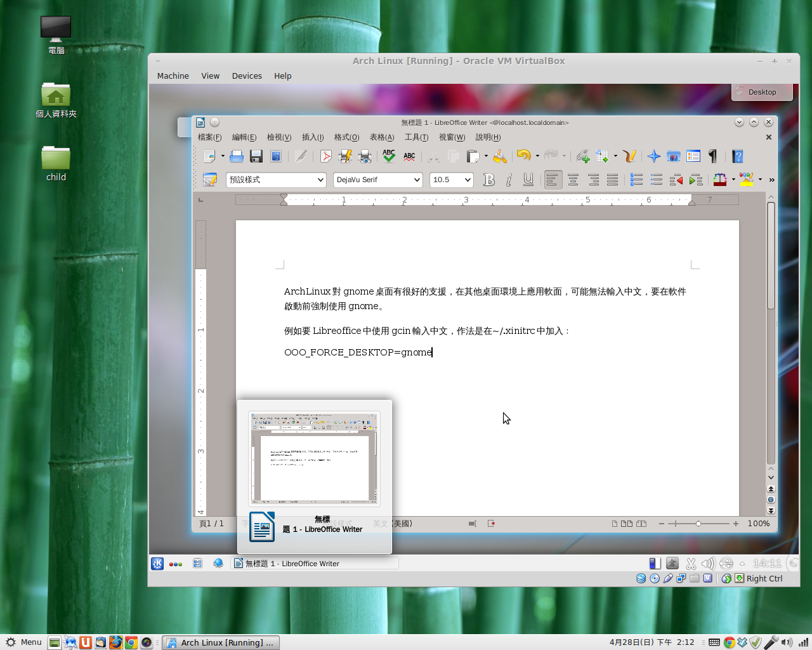Click the Arch Linux [Running] taskbar button
The height and width of the screenshot is (650, 812).
[221, 642]
